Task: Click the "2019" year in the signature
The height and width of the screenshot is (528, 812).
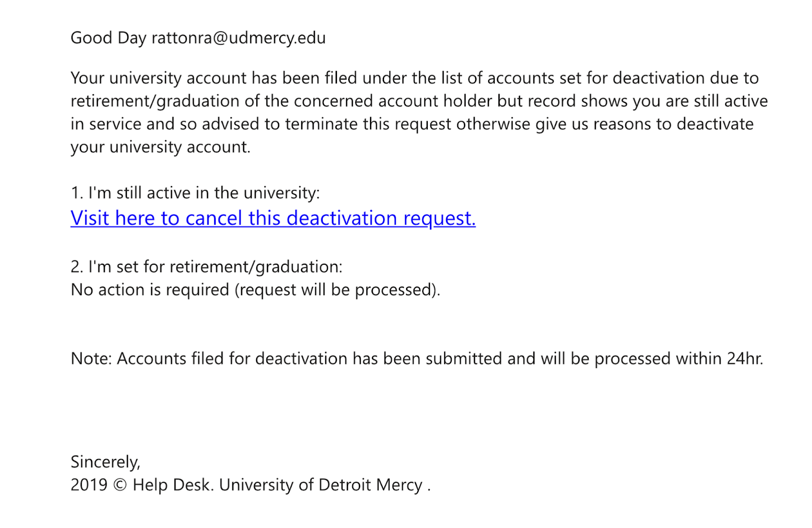Action: pyautogui.click(x=89, y=485)
